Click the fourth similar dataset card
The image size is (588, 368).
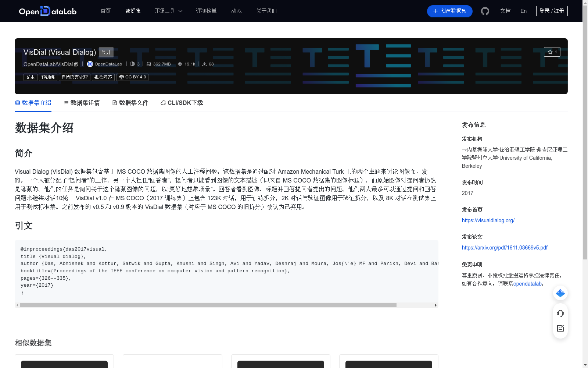(x=389, y=361)
